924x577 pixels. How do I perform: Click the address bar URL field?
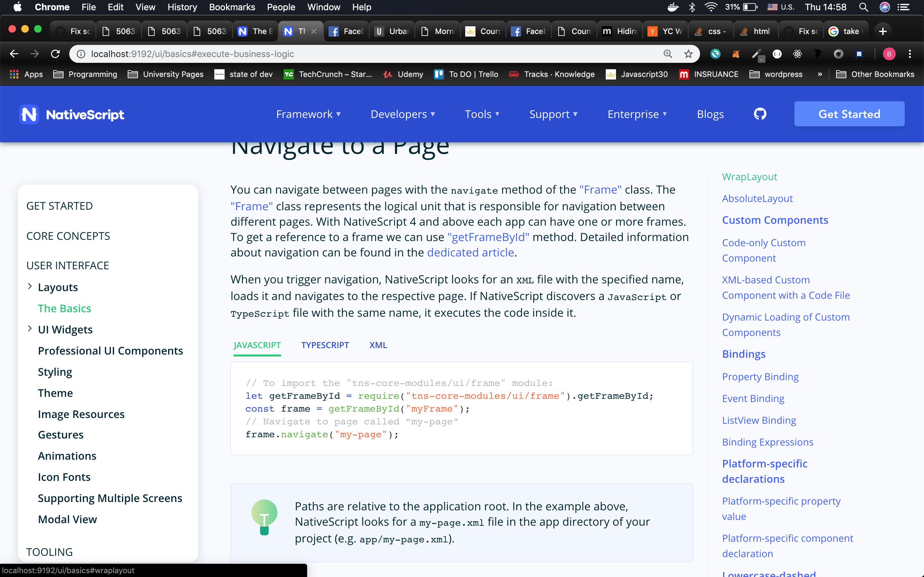coord(344,54)
